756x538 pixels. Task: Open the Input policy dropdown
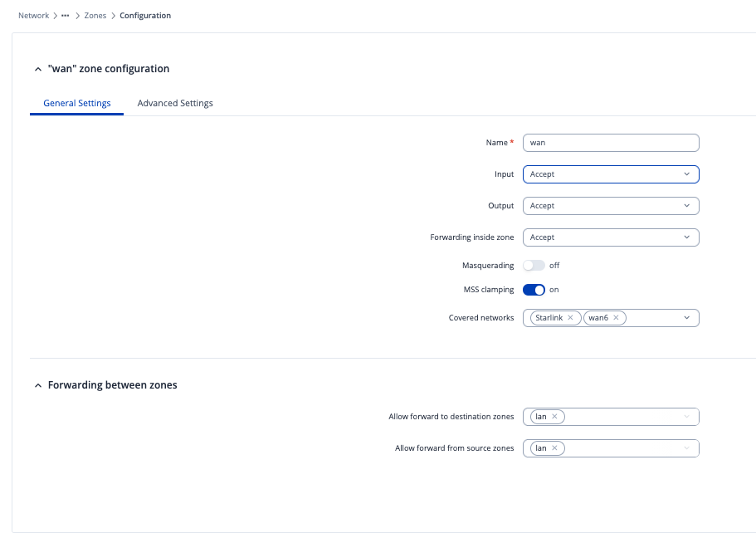point(611,174)
